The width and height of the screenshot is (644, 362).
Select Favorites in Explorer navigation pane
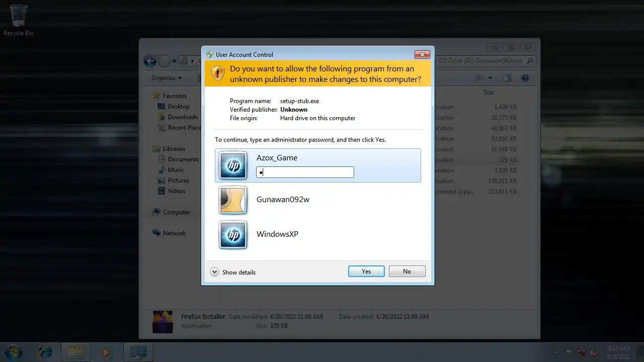pos(175,96)
